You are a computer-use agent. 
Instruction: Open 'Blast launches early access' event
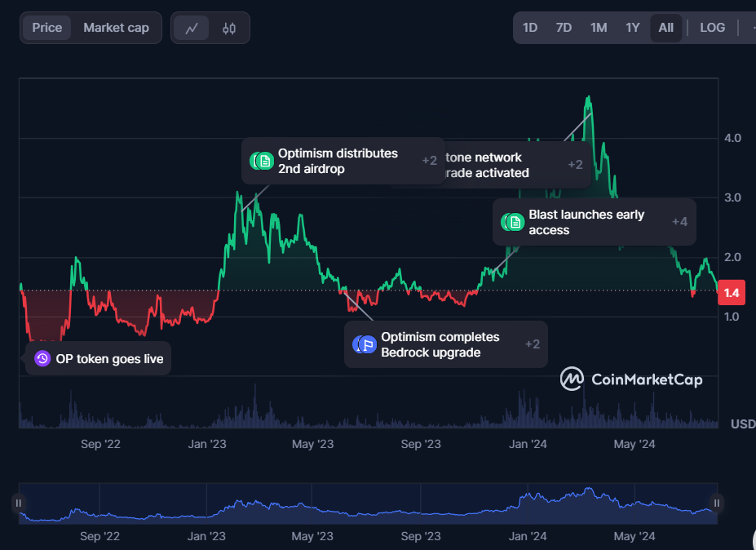[x=594, y=222]
